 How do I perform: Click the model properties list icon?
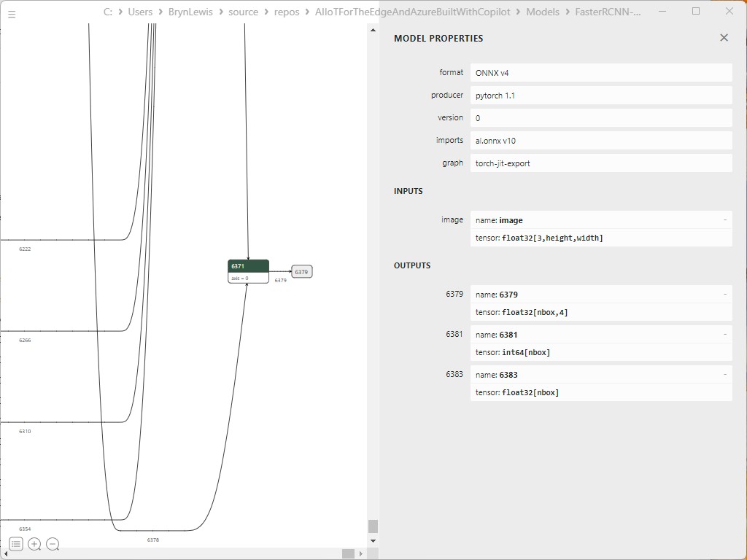[x=15, y=544]
